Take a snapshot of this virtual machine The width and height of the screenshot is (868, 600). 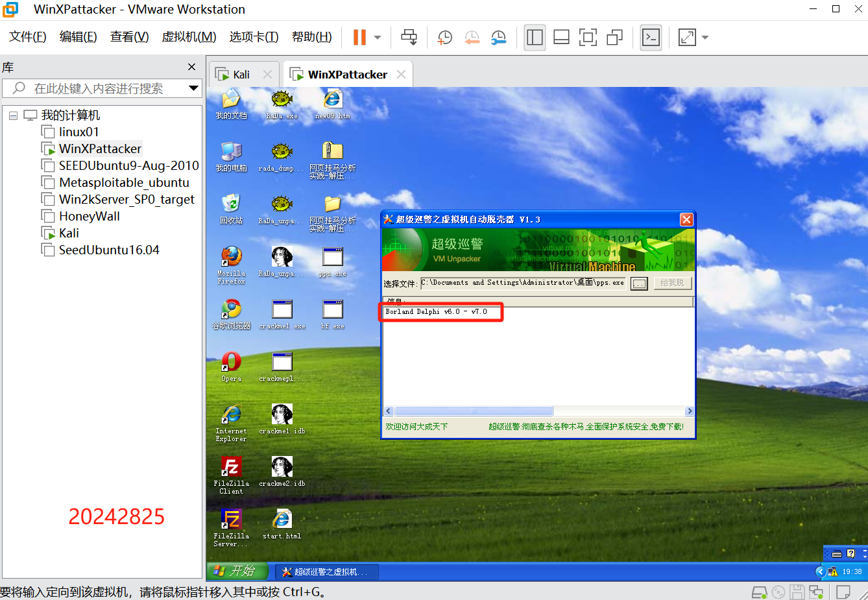point(445,38)
